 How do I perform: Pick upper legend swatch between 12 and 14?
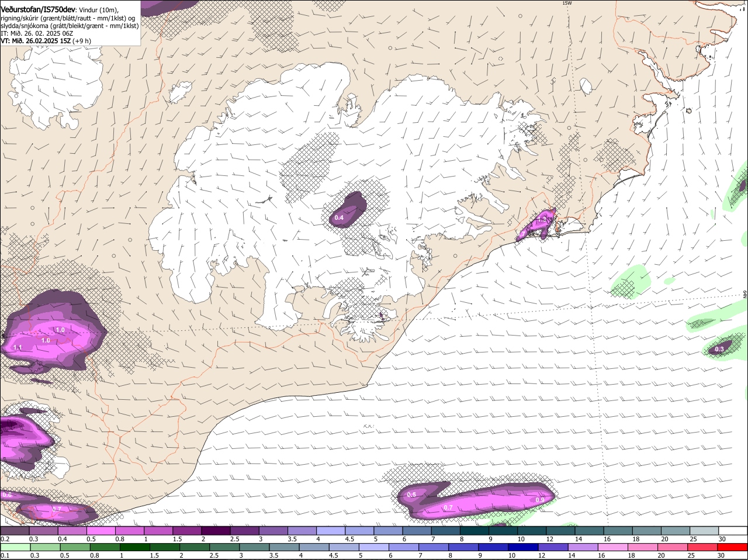click(560, 530)
